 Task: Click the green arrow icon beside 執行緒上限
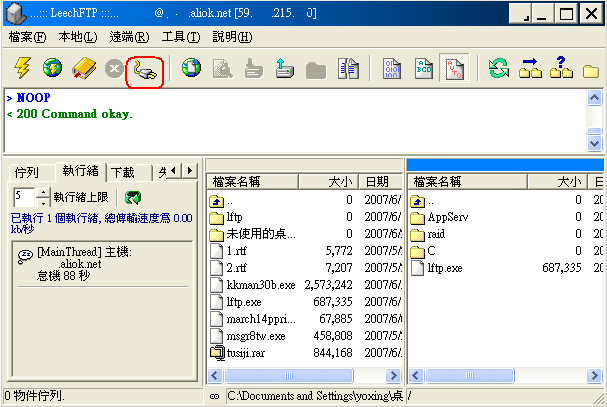click(x=133, y=197)
